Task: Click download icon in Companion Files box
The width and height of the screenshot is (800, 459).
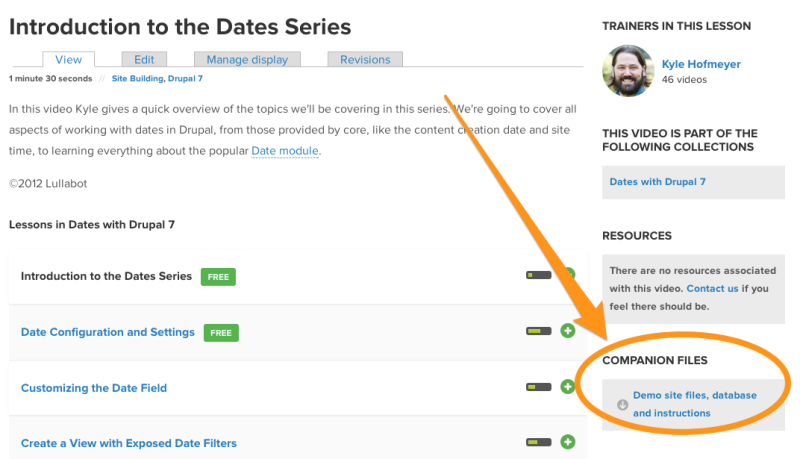Action: (622, 404)
